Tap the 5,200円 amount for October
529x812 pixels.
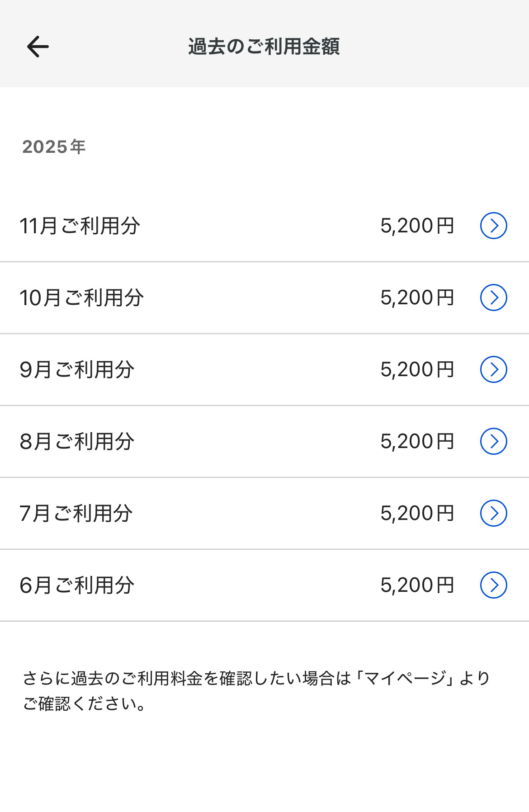click(x=417, y=297)
